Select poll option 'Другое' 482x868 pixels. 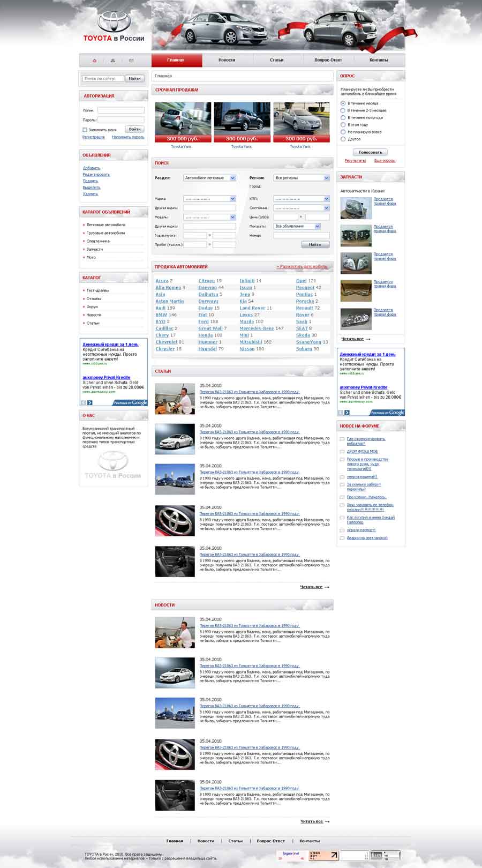pyautogui.click(x=343, y=139)
